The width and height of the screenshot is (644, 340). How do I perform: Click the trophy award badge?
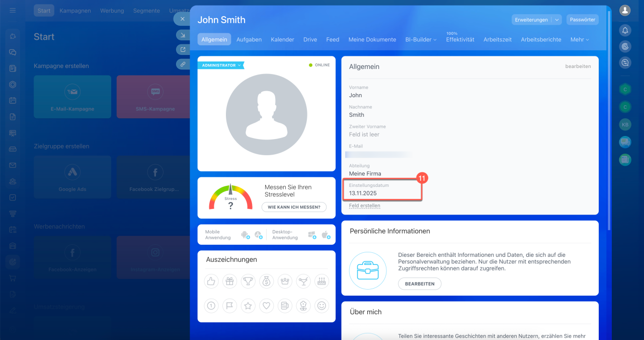248,282
